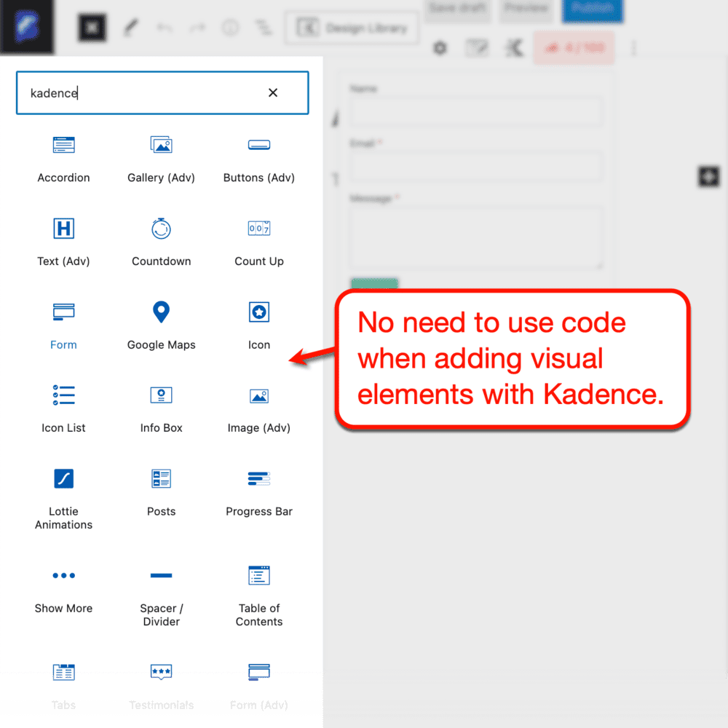Click the Save draft button
The image size is (728, 728).
point(457,9)
